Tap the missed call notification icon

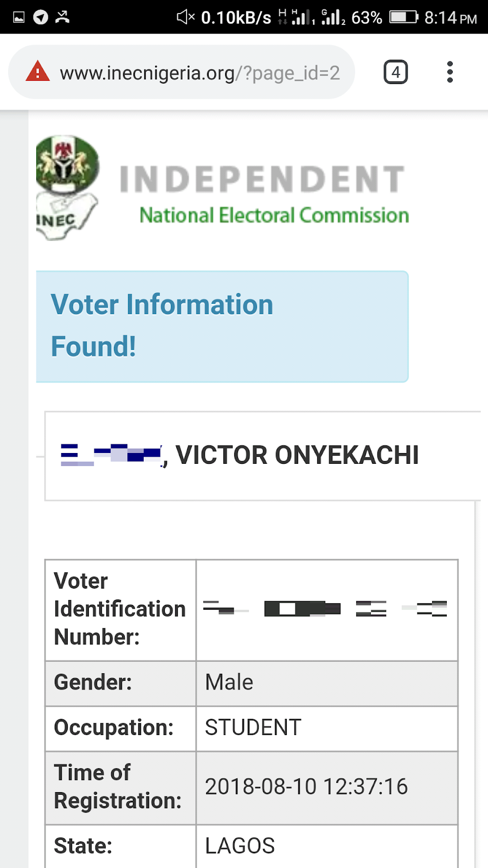tap(62, 17)
